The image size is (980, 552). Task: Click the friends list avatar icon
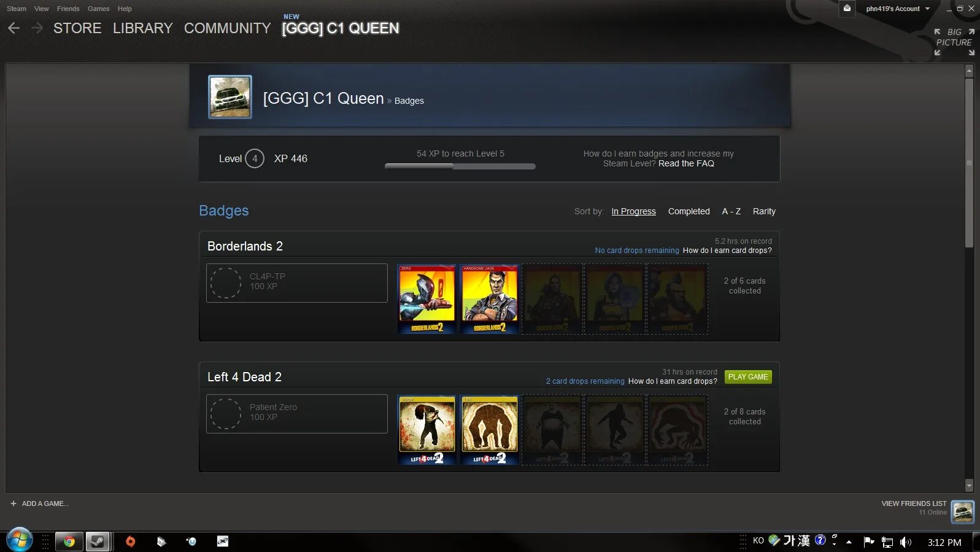(x=962, y=511)
